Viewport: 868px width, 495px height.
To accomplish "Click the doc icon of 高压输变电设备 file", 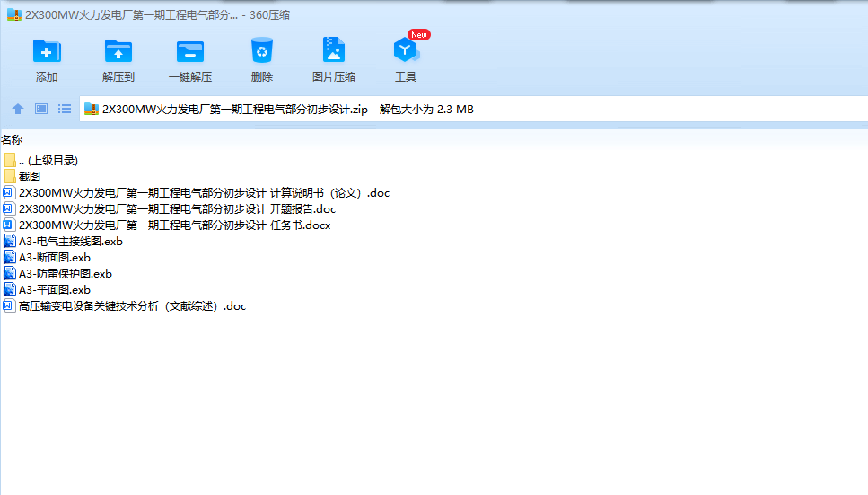I will point(8,306).
